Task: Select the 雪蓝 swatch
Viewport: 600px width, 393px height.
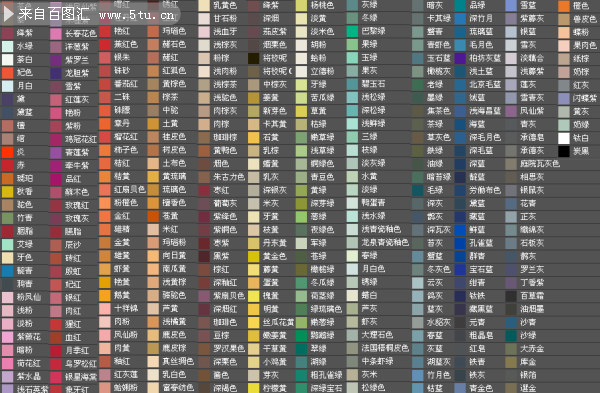Action: point(511,5)
